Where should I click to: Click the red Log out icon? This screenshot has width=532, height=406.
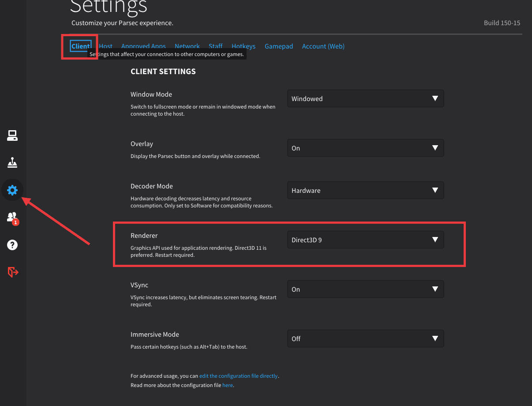point(13,272)
